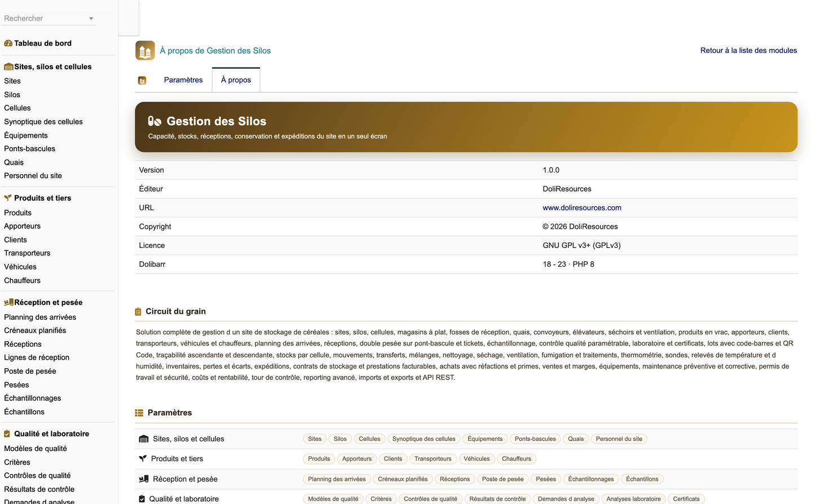Click the Apporteurs pill button
This screenshot has height=504, width=815.
[x=357, y=459]
